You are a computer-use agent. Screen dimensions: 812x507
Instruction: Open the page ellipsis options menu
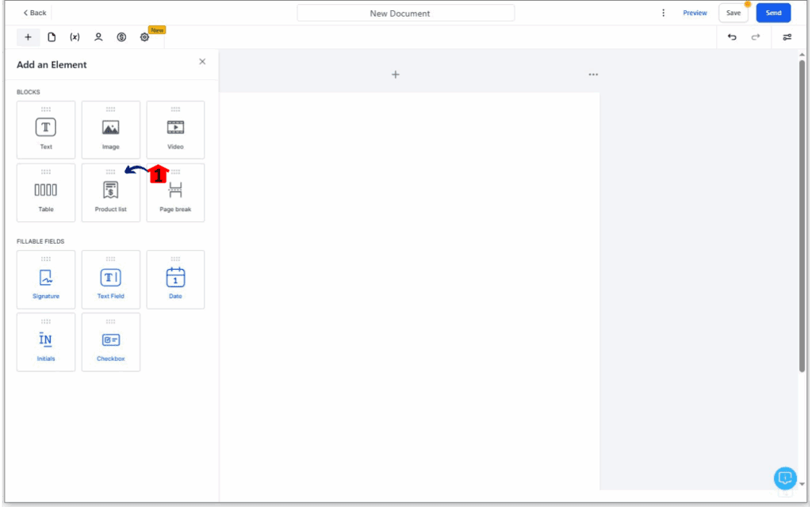(593, 75)
